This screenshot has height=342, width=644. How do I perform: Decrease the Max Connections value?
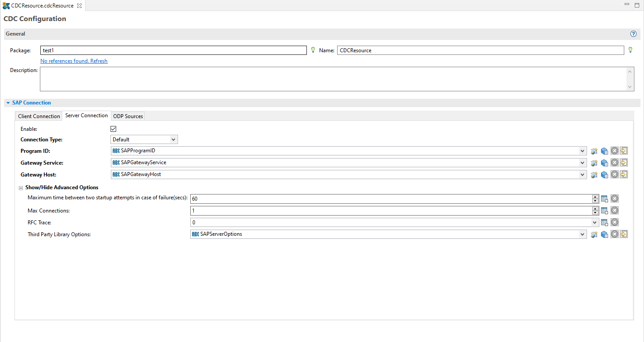(595, 213)
